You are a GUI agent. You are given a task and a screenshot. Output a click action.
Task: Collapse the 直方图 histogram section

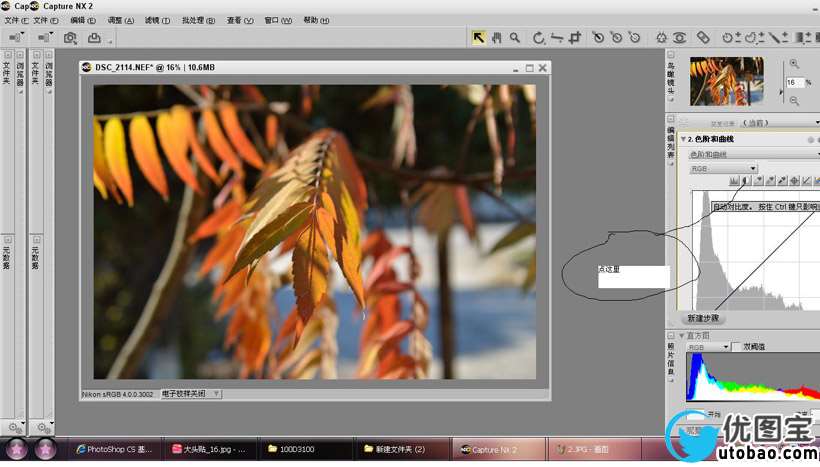click(x=681, y=336)
